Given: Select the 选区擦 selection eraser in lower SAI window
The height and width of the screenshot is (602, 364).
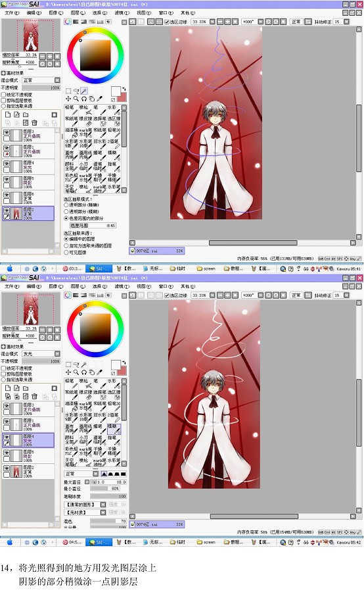Looking at the screenshot, I should pos(114,395).
